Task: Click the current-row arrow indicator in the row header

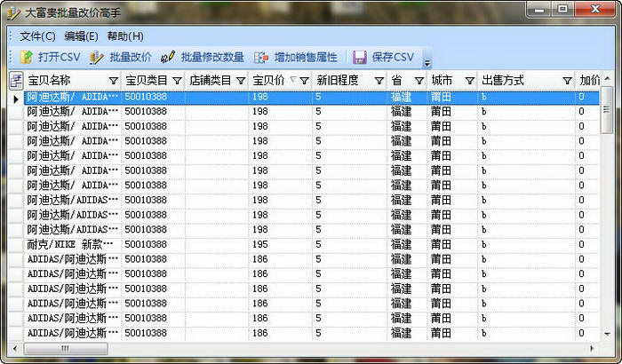Action: point(16,99)
